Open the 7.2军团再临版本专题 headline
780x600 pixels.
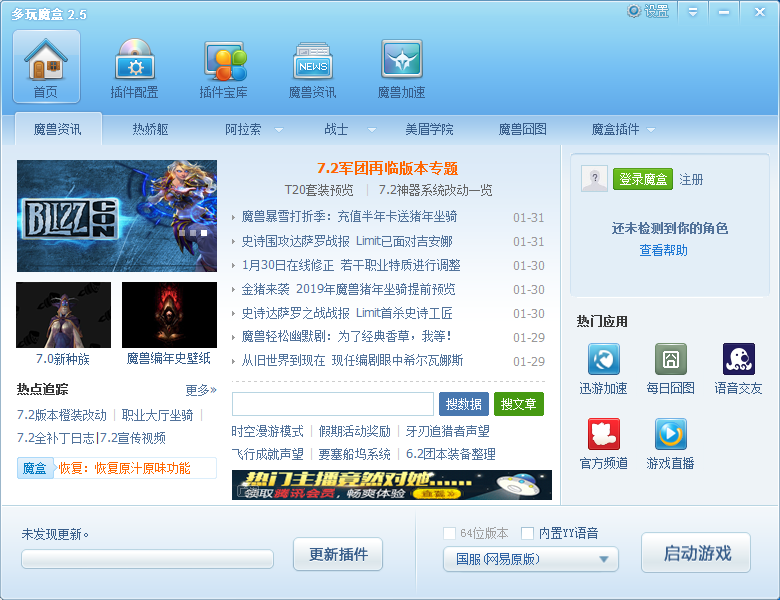click(388, 168)
